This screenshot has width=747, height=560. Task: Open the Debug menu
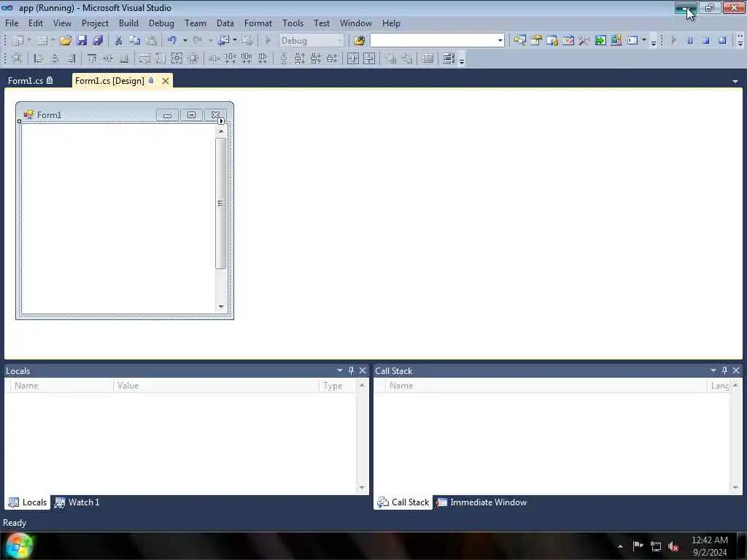point(161,23)
